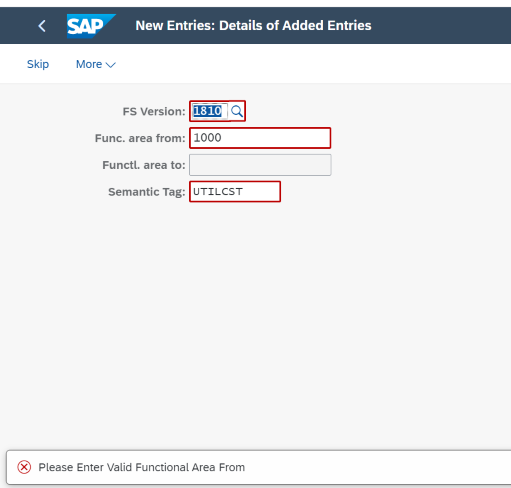Click the 'Semantic Tag:' label
Screen dimensions: 511x488
coord(147,192)
